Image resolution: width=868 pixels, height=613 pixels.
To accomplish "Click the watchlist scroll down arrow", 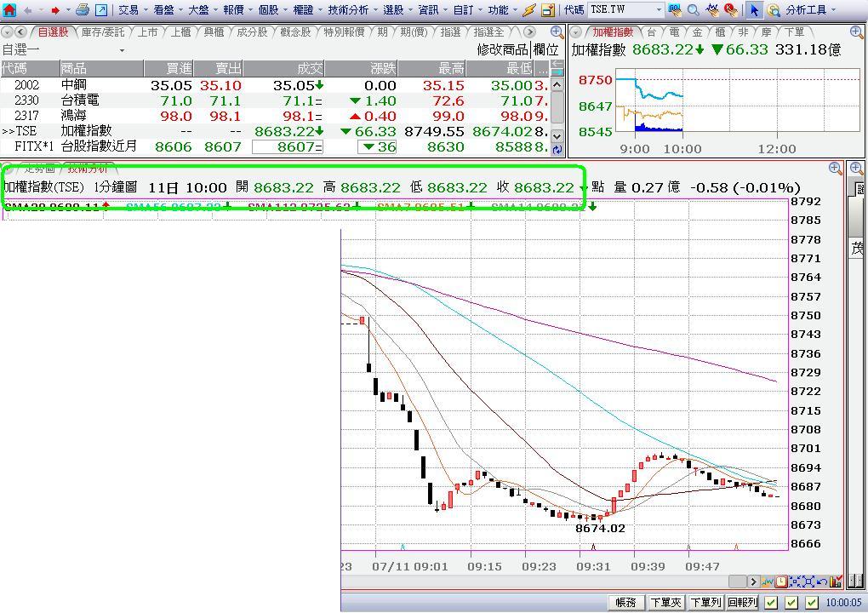I will point(557,135).
